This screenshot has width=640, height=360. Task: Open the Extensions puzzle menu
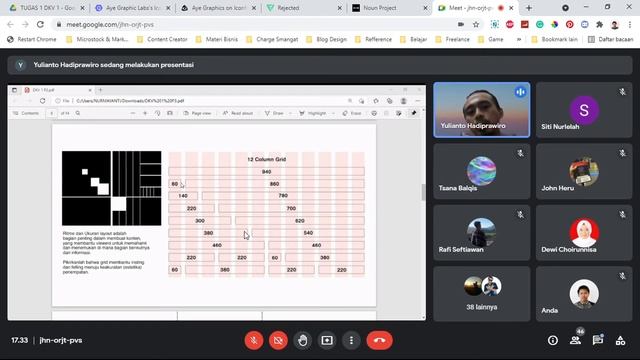pos(599,24)
